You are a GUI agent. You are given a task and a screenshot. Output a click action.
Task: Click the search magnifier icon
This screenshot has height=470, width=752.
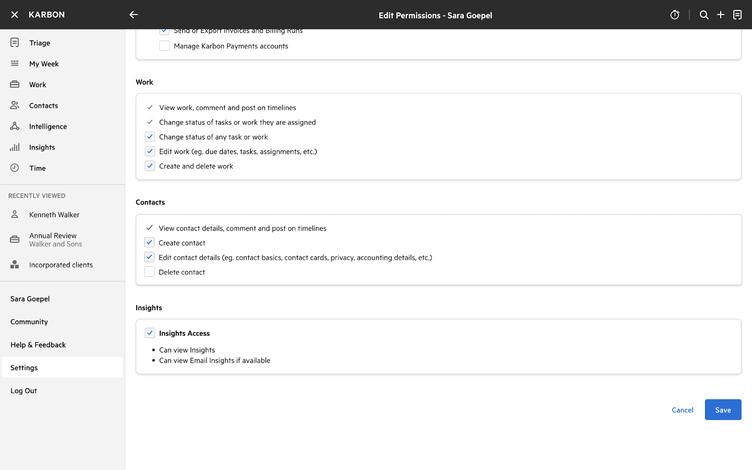[704, 15]
